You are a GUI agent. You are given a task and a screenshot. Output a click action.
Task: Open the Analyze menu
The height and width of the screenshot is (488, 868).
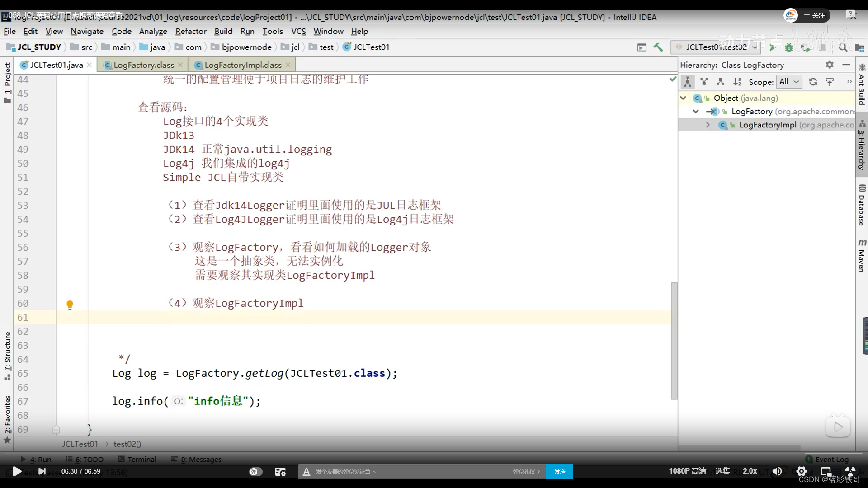click(x=153, y=31)
